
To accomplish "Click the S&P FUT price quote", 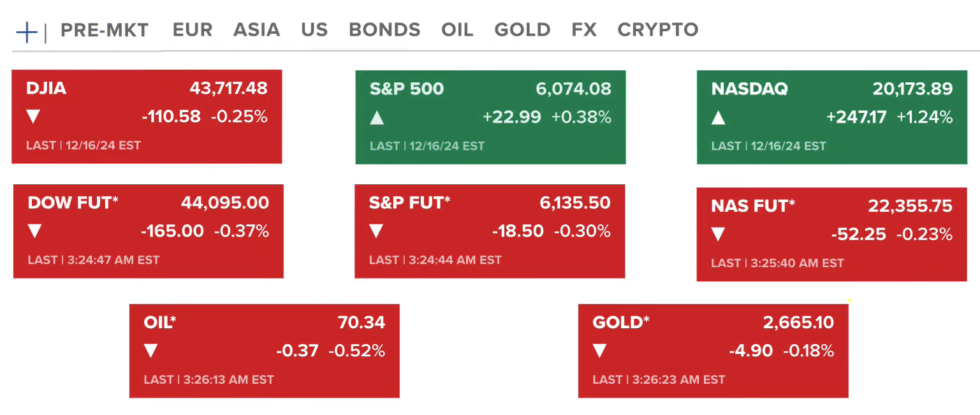I will [574, 203].
